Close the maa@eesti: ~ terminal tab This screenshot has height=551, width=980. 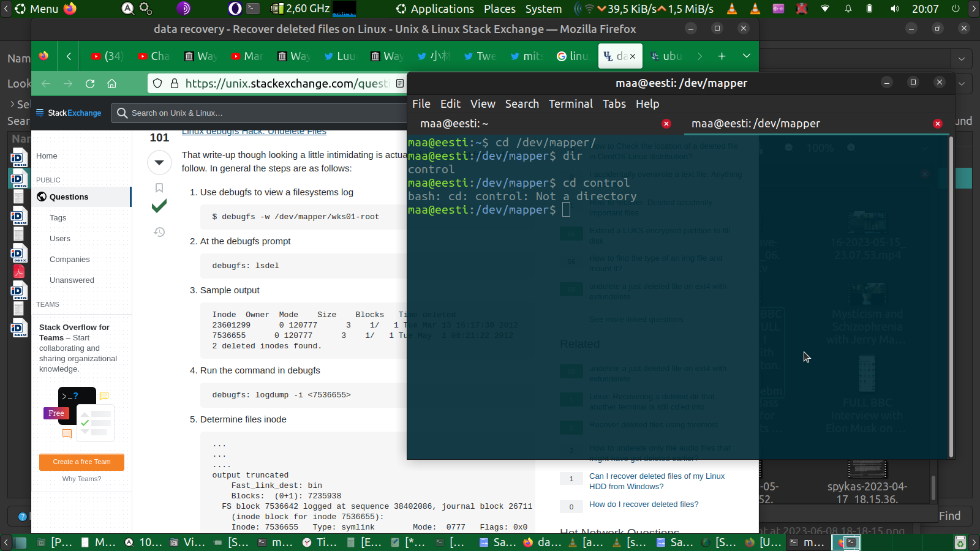666,124
